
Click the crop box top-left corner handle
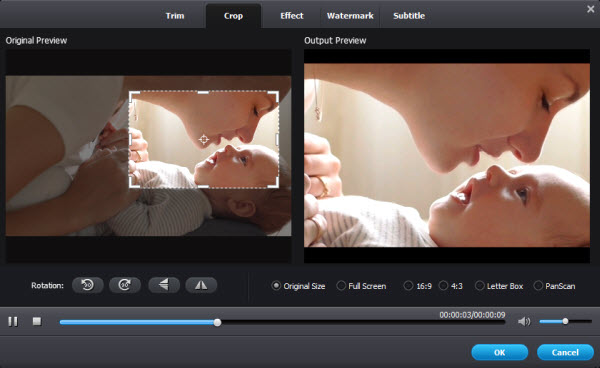(x=134, y=96)
